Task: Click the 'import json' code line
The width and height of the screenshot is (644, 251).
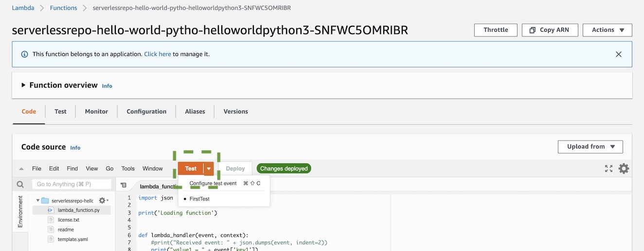Action: click(156, 198)
